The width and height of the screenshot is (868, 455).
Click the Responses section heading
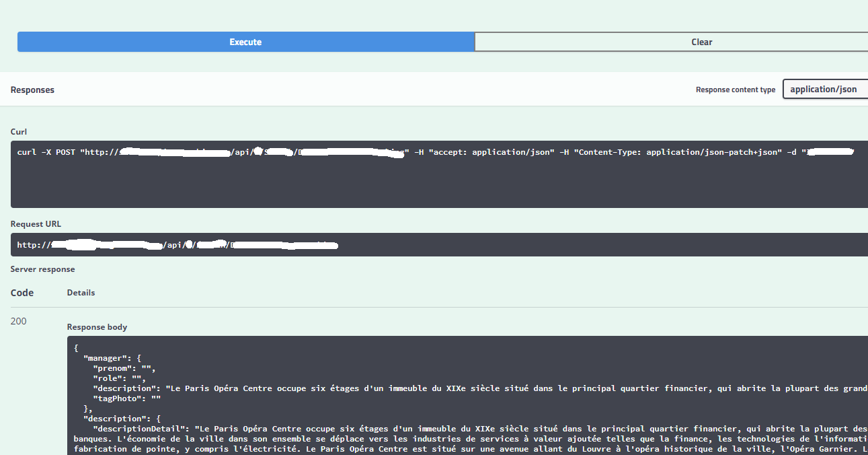(x=32, y=90)
